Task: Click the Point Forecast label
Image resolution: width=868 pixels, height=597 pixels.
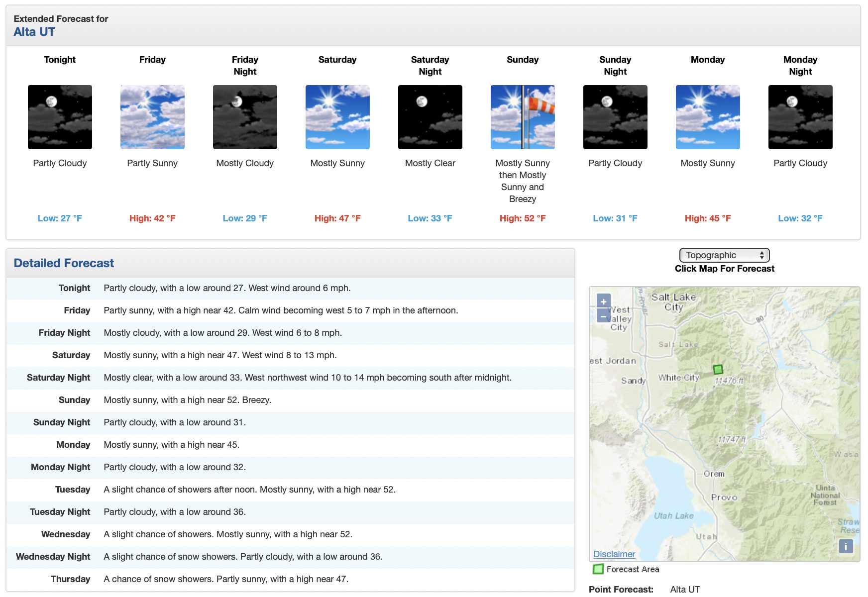Action: coord(621,590)
